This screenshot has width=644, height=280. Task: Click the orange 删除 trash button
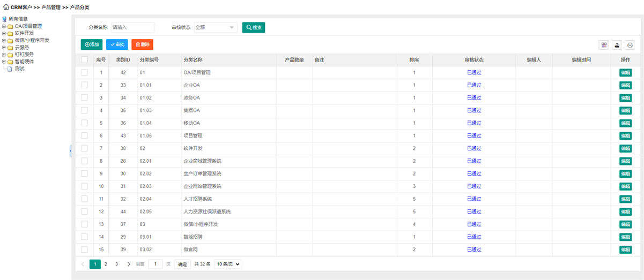pyautogui.click(x=142, y=44)
